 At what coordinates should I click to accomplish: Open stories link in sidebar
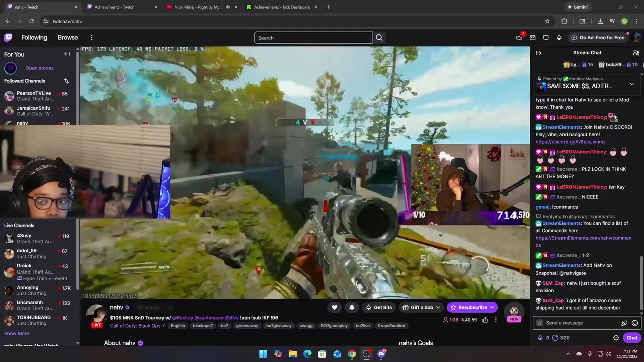click(x=39, y=68)
